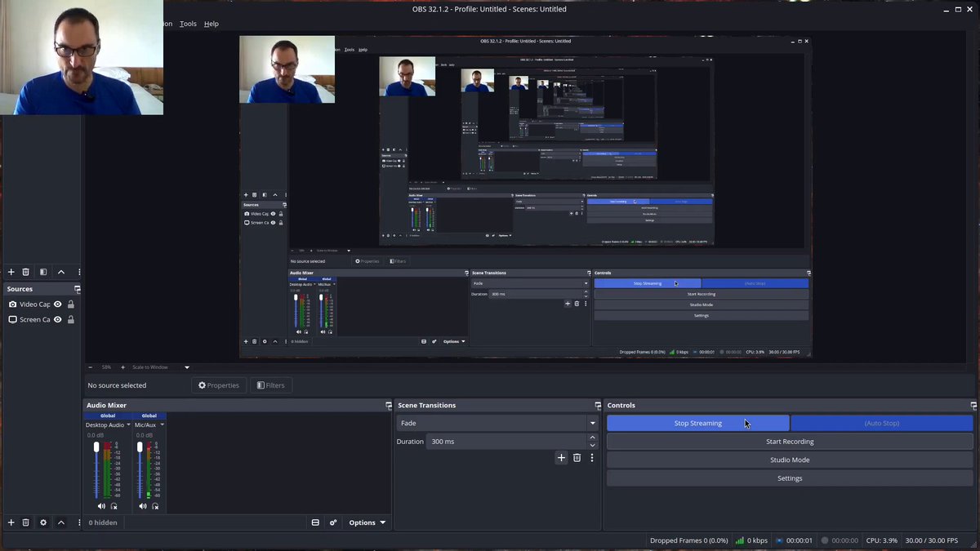
Task: Move the source up in the Sources toolbar
Action: tap(61, 522)
